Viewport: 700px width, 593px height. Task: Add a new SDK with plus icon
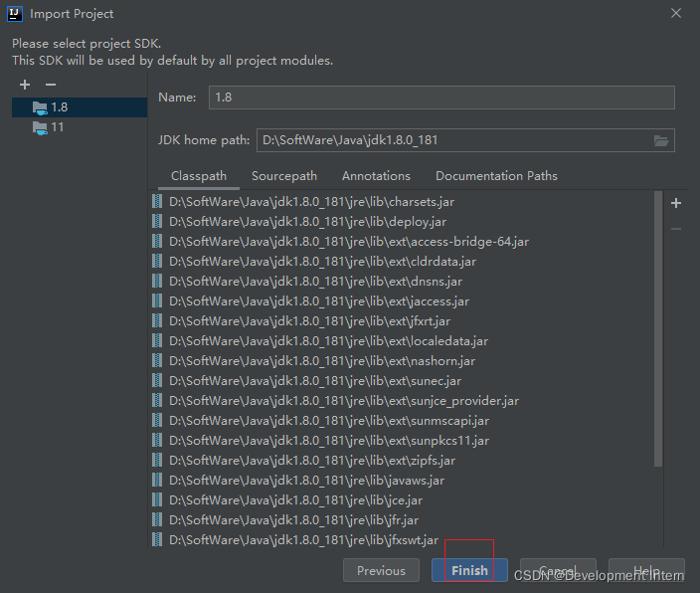[25, 85]
